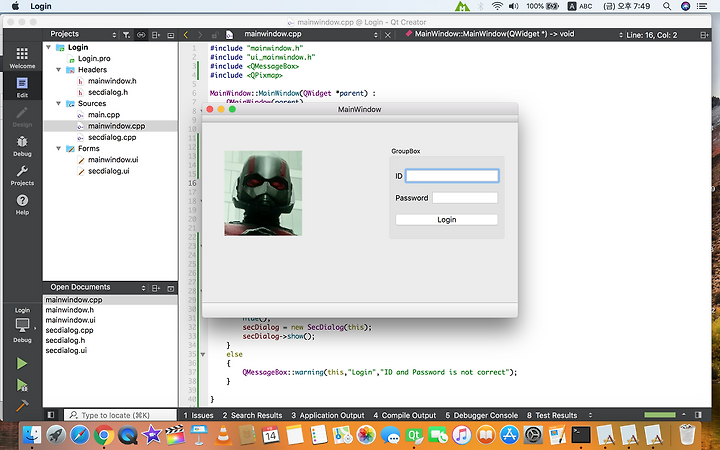Screen dimensions: 720x450
Task: Open the Debugger Console pane
Action: [x=482, y=415]
